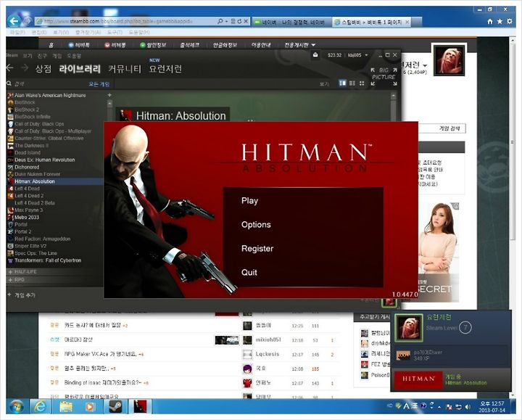Go back with Steam's back arrow
This screenshot has width=522, height=420.
[x=10, y=68]
